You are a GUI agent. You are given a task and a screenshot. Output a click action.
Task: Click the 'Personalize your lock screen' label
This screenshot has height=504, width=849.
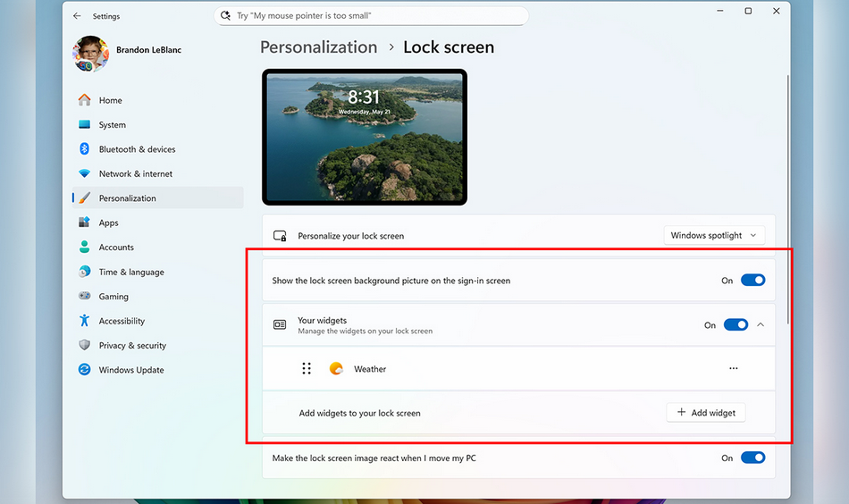point(351,236)
